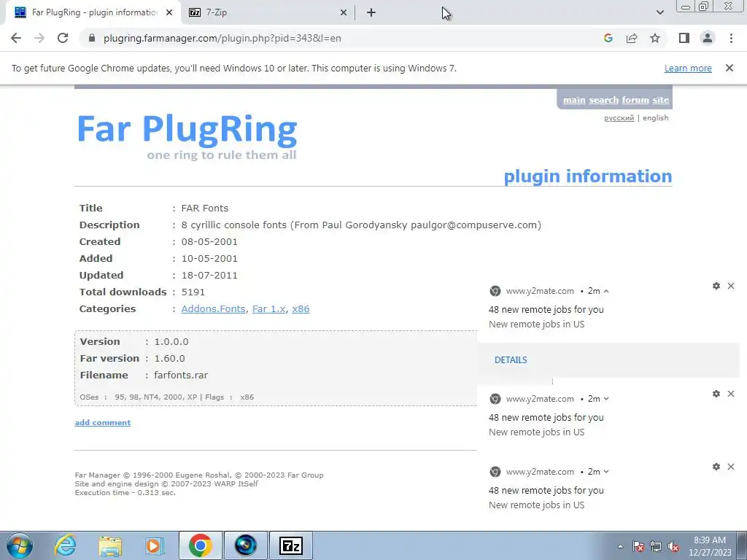Dismiss the Chrome update info bar

pyautogui.click(x=729, y=68)
